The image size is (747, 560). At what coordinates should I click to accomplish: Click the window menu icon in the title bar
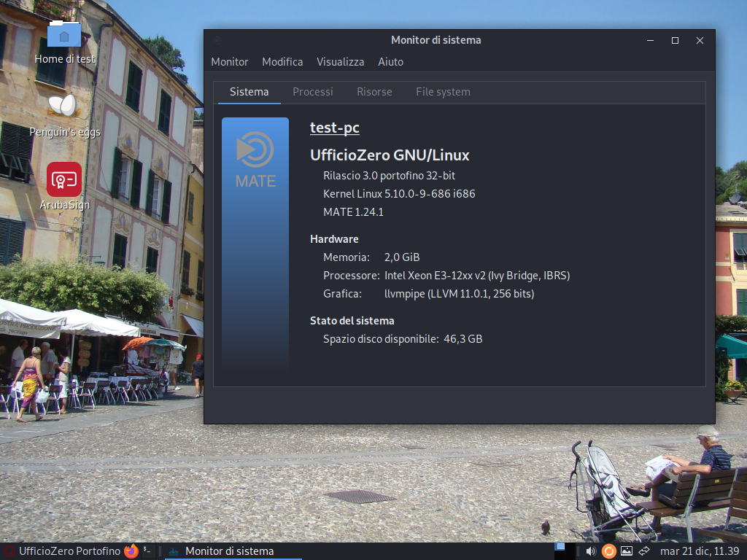point(217,41)
